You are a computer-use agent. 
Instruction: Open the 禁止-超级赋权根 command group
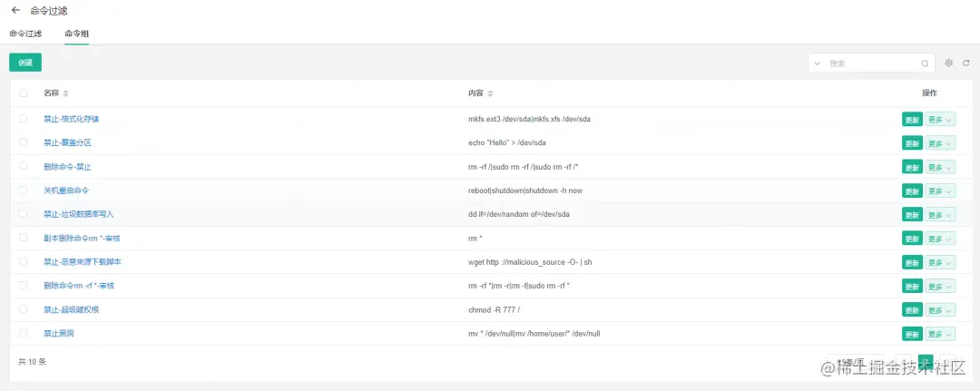pyautogui.click(x=72, y=309)
